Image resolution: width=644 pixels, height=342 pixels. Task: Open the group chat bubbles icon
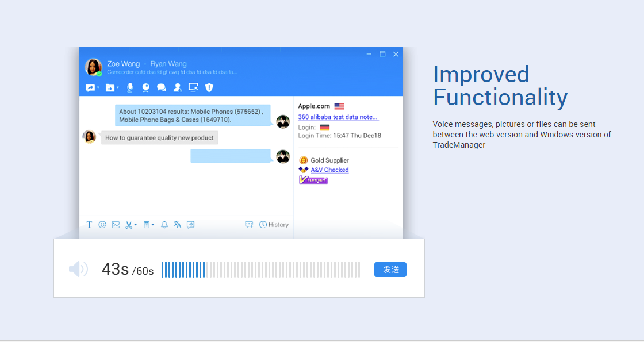click(162, 87)
